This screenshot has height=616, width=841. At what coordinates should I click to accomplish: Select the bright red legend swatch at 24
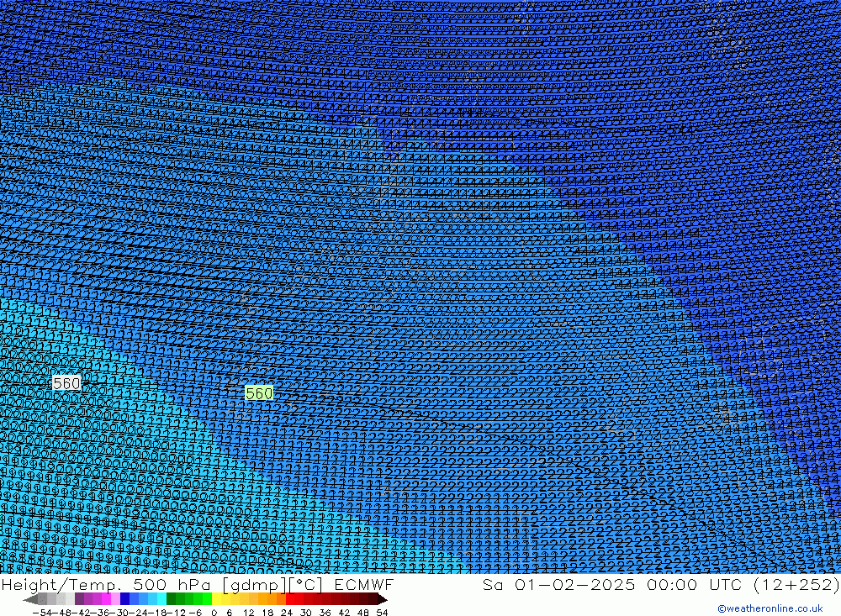click(x=290, y=599)
